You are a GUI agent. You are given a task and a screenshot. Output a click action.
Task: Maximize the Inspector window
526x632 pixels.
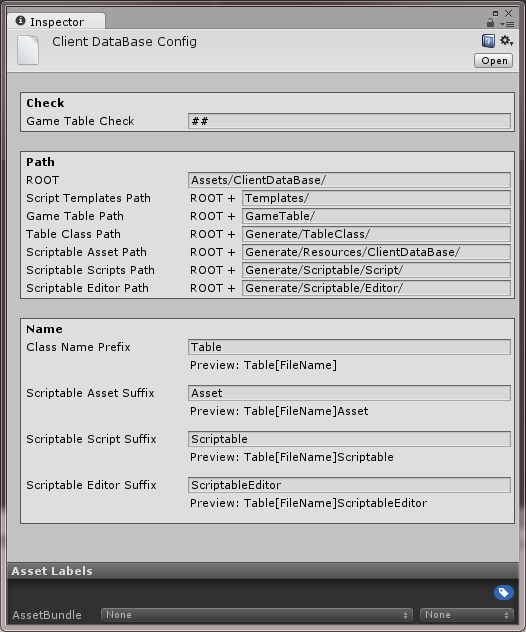click(495, 13)
